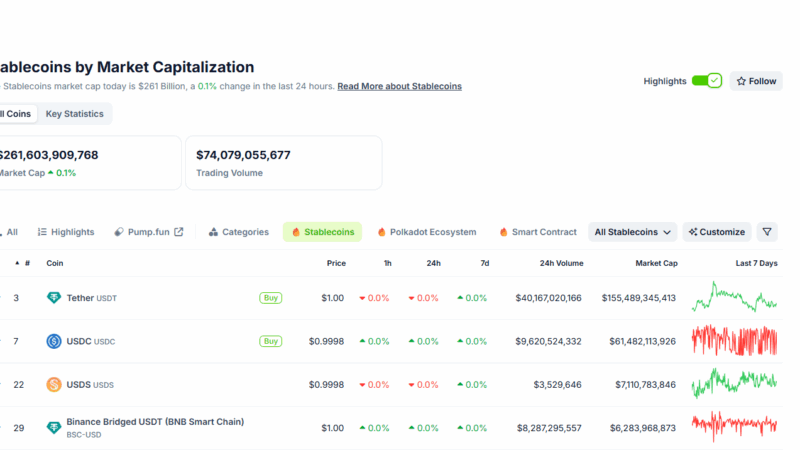This screenshot has height=450, width=800.
Task: Click USDC market cap $61,482,113,926
Action: tap(642, 341)
